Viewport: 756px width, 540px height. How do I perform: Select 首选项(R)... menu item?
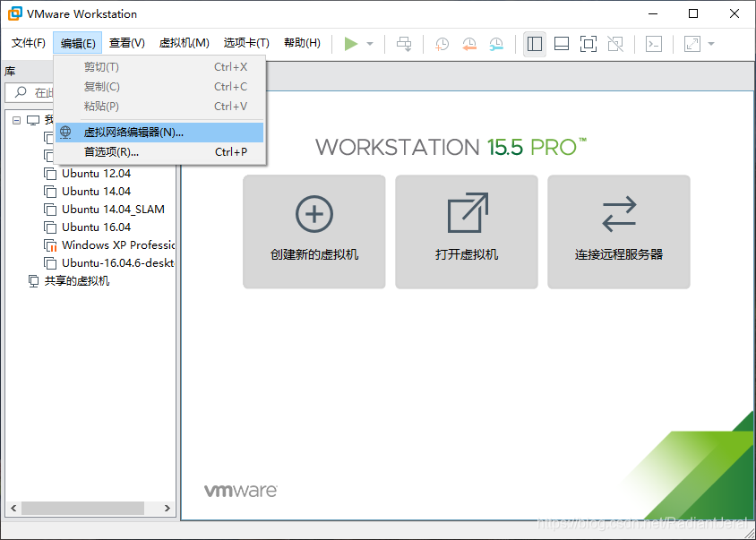tap(159, 152)
